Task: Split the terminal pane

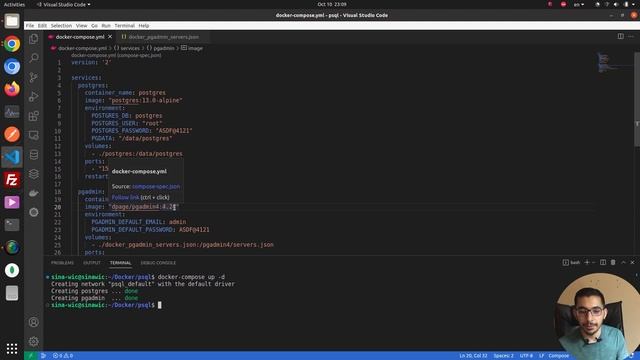Action: [603, 262]
